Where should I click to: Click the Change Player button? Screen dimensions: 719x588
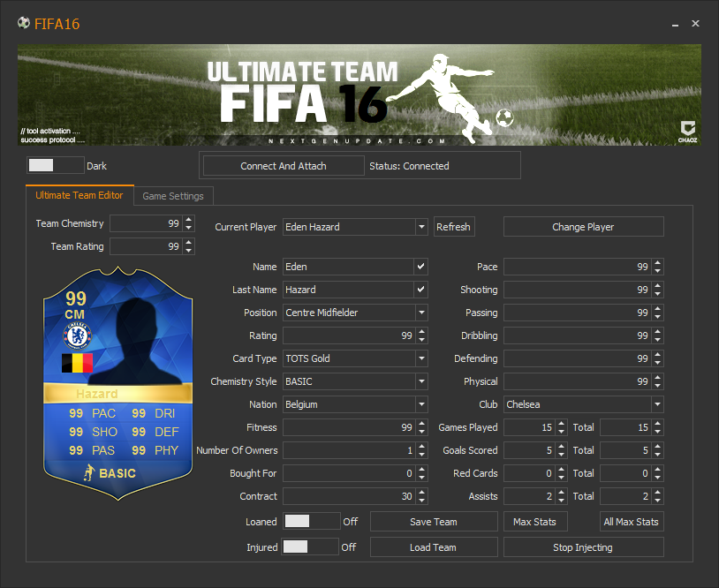click(x=583, y=227)
